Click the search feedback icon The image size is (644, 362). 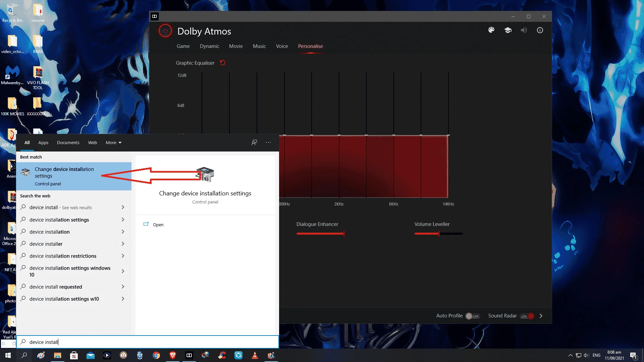click(254, 142)
